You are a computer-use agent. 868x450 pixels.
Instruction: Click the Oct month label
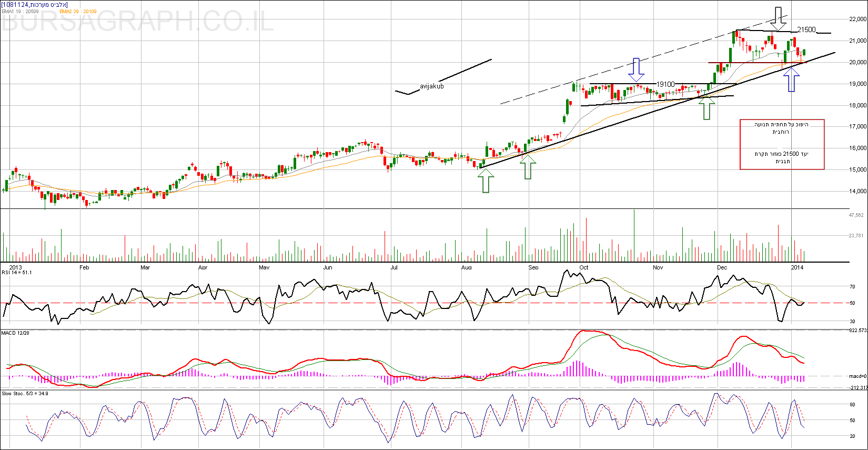pos(584,267)
